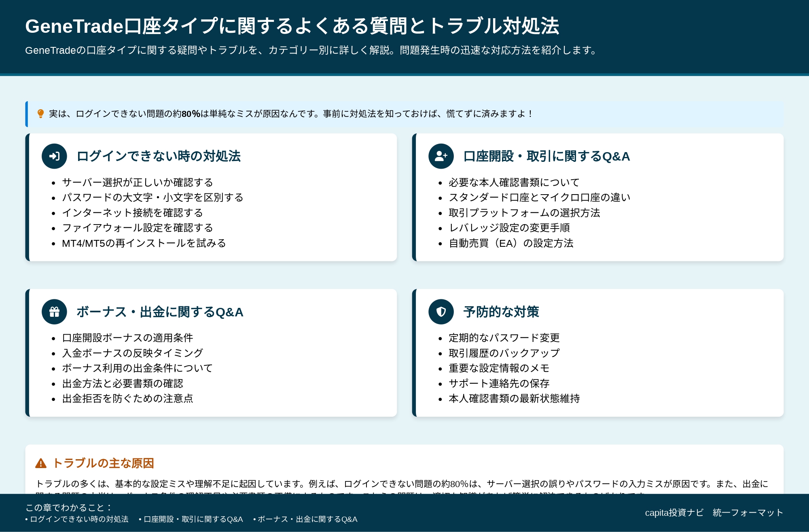The width and height of the screenshot is (809, 532).
Task: Click the gift icon beside ボーナス・出金に関するQ&A
Action: (54, 312)
